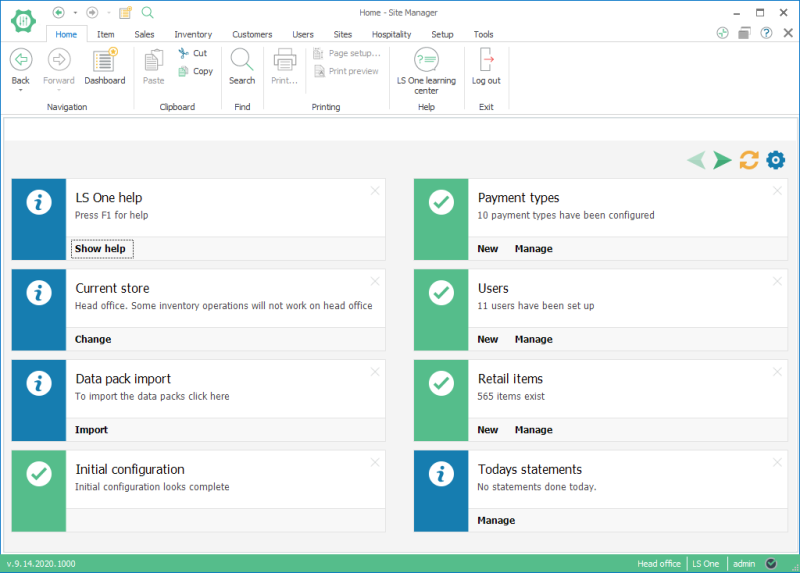
Task: Open the Inventory ribbon tab
Action: (193, 34)
